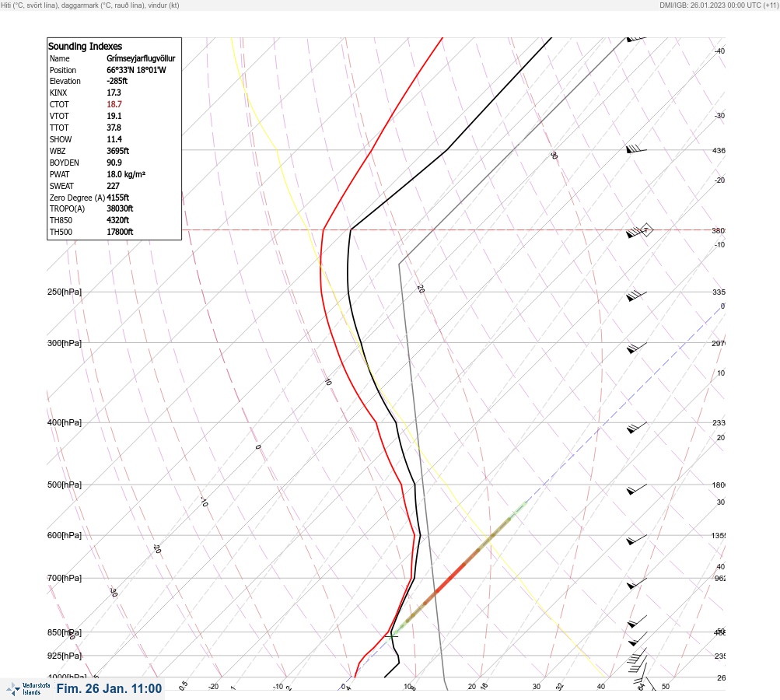
Task: Click the diamond tropopause marker on the dashed line
Action: [x=645, y=230]
